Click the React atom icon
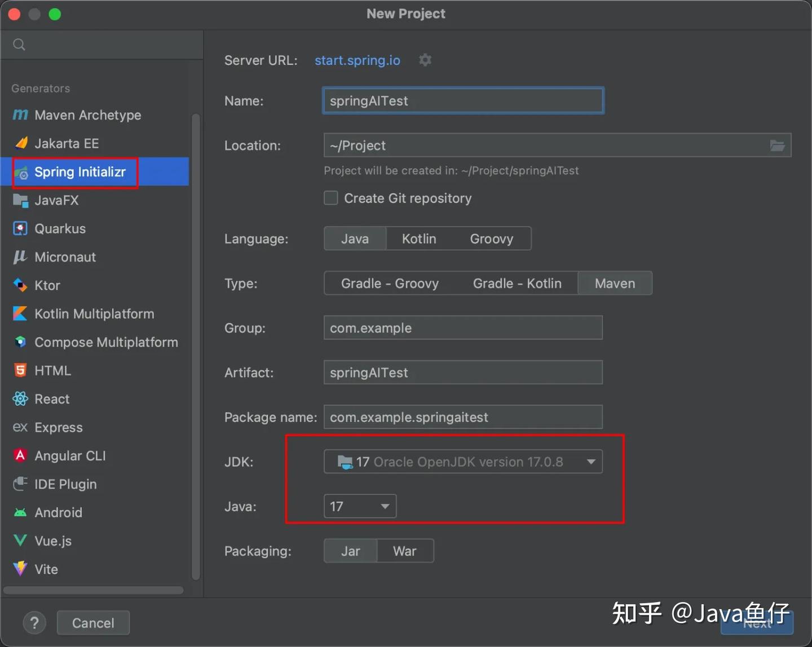812x647 pixels. click(20, 399)
